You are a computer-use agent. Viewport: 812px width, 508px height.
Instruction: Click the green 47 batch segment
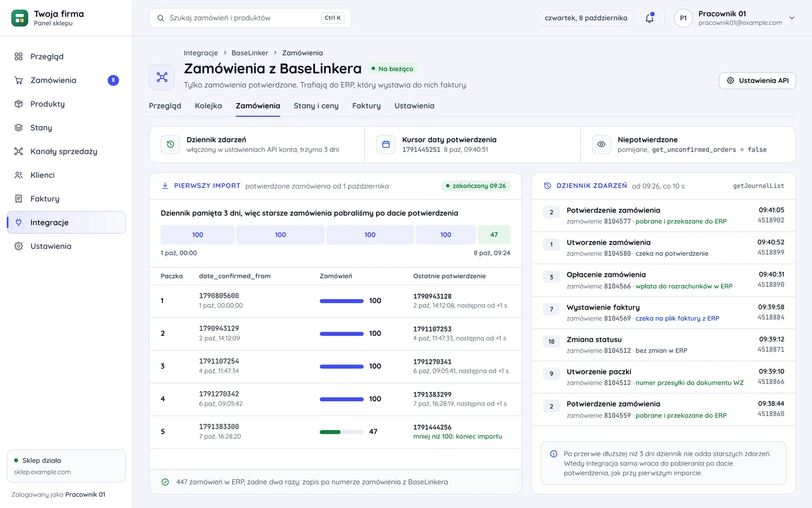coord(494,235)
